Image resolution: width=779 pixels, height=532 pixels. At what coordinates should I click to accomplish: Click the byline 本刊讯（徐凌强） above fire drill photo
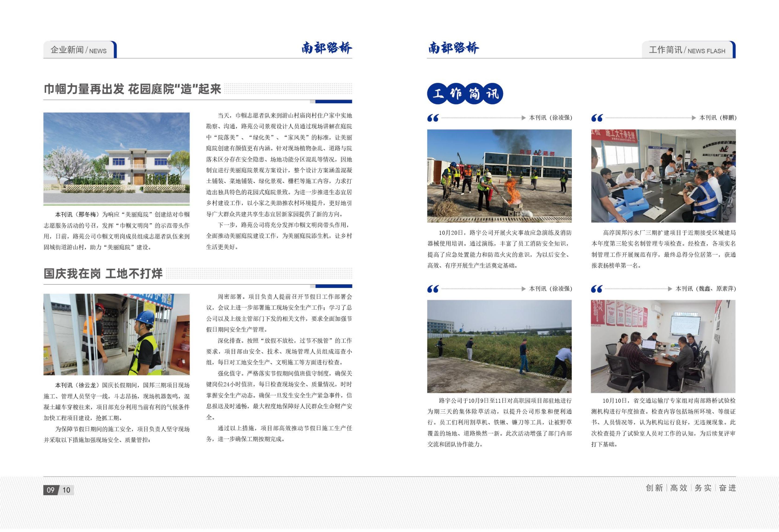coord(550,118)
